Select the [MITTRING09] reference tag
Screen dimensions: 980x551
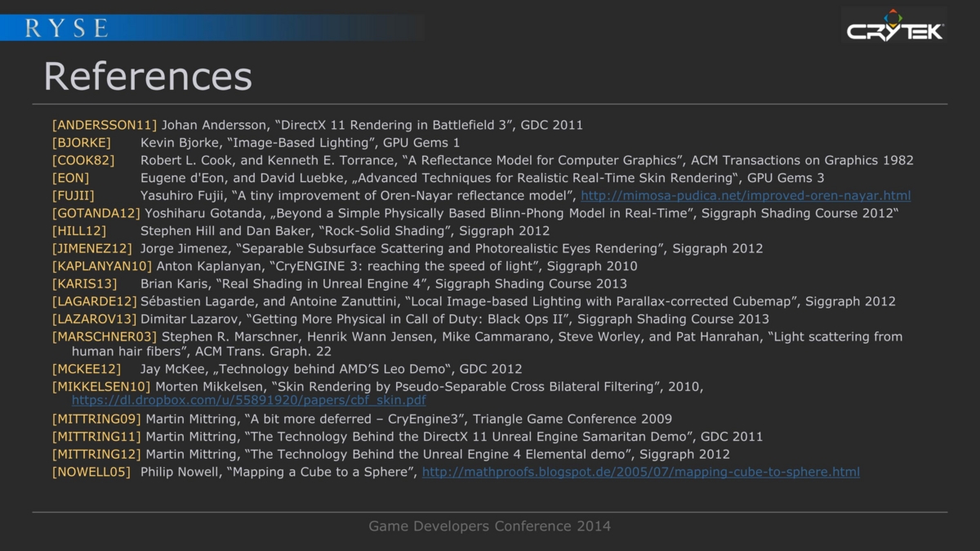point(96,420)
